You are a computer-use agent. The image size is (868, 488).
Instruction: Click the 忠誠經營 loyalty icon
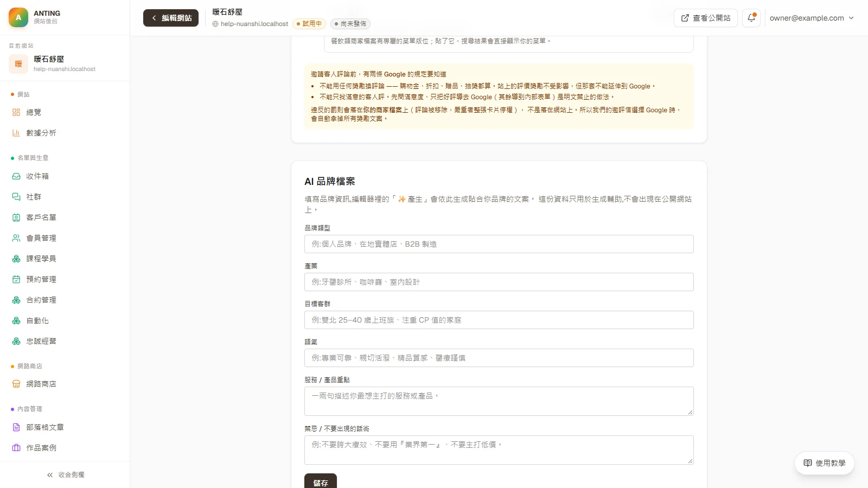[16, 341]
